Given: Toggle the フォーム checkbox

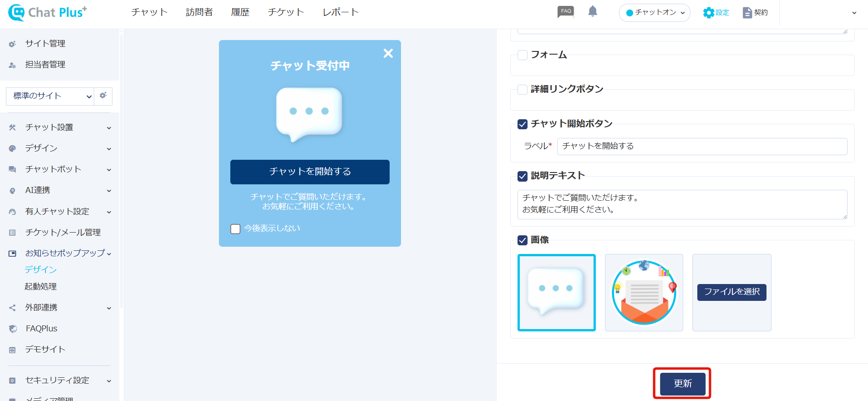Looking at the screenshot, I should pyautogui.click(x=523, y=55).
